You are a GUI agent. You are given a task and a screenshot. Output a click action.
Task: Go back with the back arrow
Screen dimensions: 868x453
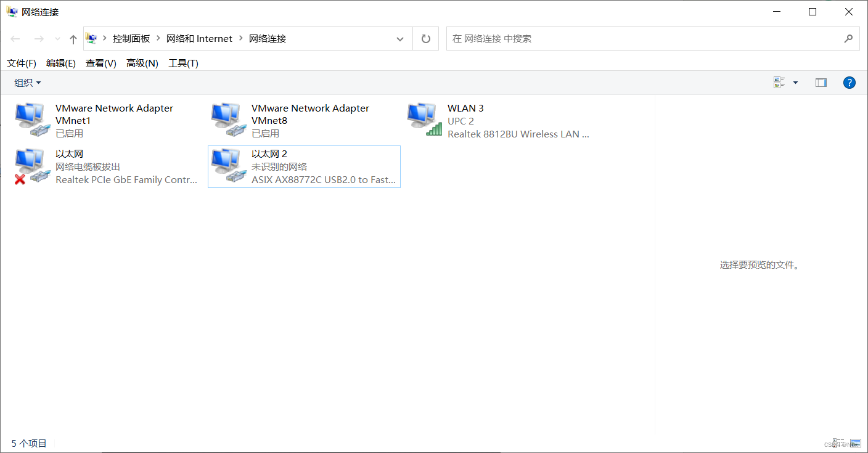tap(15, 39)
